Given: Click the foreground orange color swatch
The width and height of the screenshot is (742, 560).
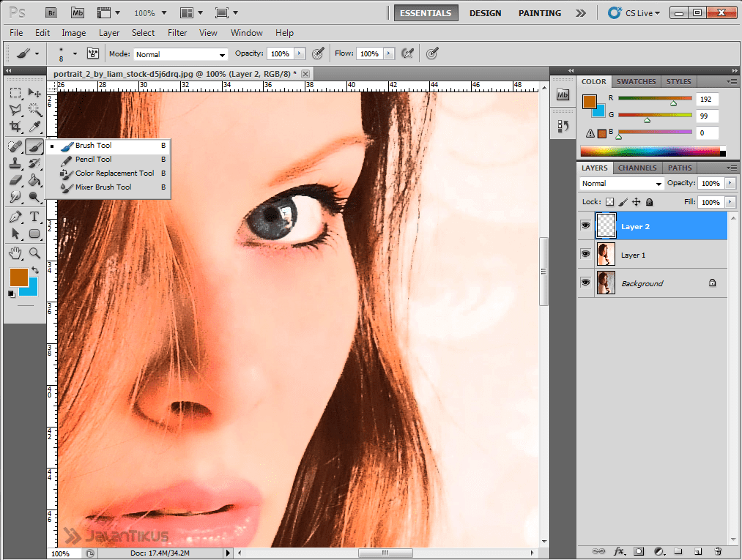Looking at the screenshot, I should (18, 276).
